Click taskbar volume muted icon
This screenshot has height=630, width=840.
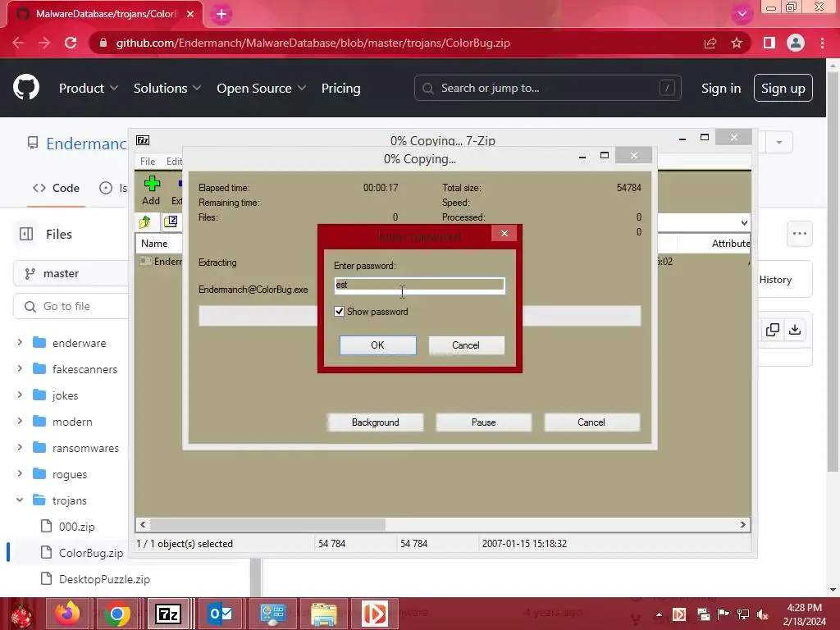point(763,614)
